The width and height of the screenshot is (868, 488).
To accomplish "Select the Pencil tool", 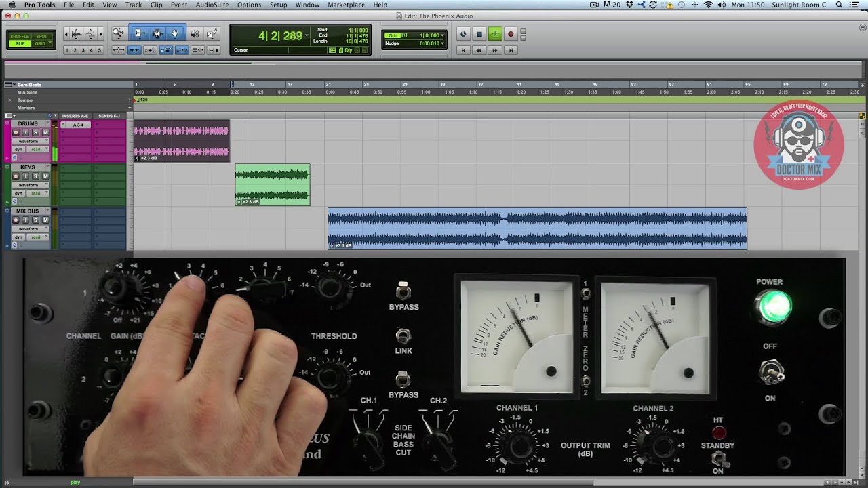I will 212,33.
